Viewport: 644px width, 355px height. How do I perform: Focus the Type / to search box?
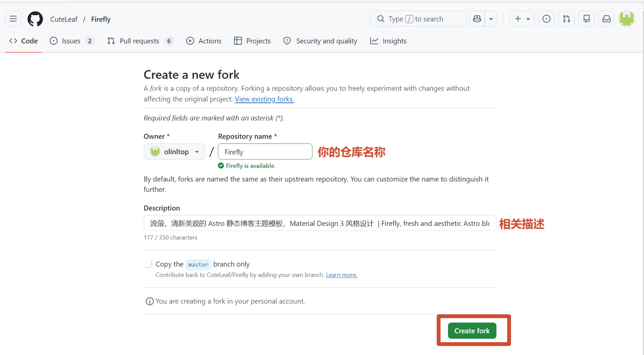(x=418, y=19)
